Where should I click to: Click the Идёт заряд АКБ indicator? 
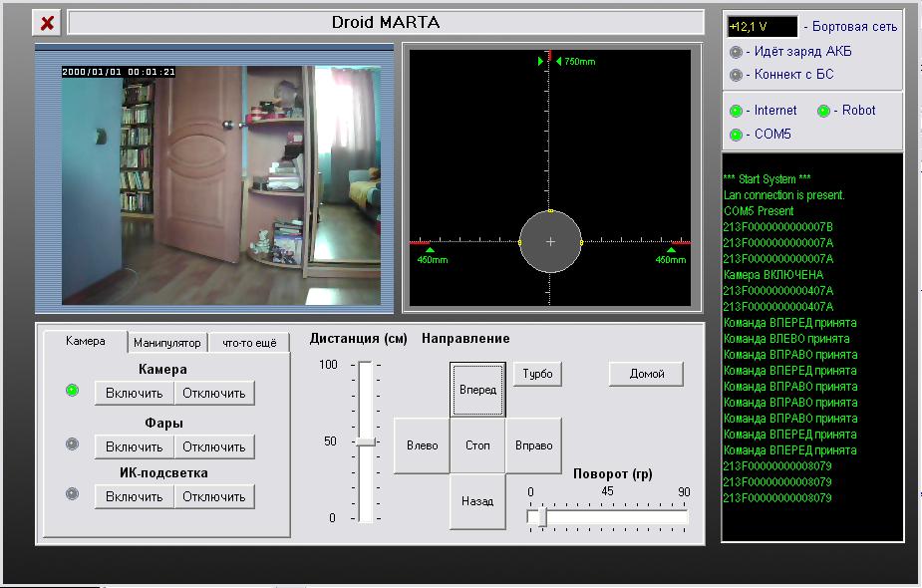737,52
